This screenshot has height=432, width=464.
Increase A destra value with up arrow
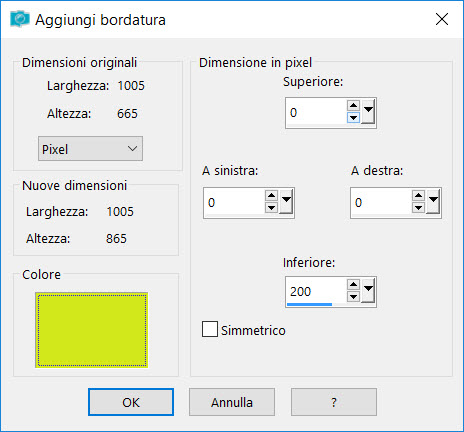click(x=418, y=196)
